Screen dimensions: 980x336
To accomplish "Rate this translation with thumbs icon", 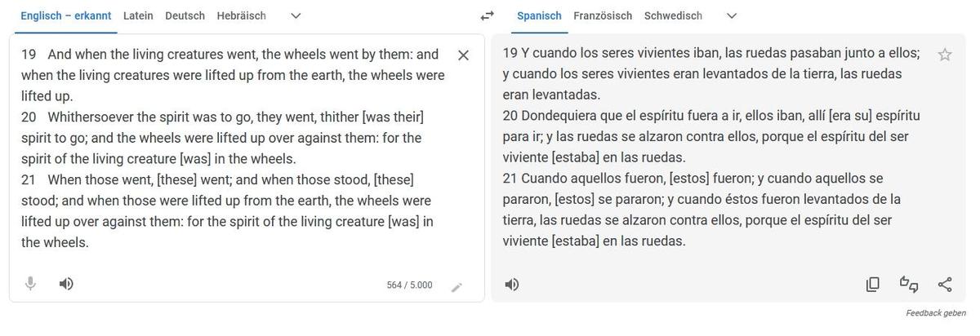I will coord(909,285).
